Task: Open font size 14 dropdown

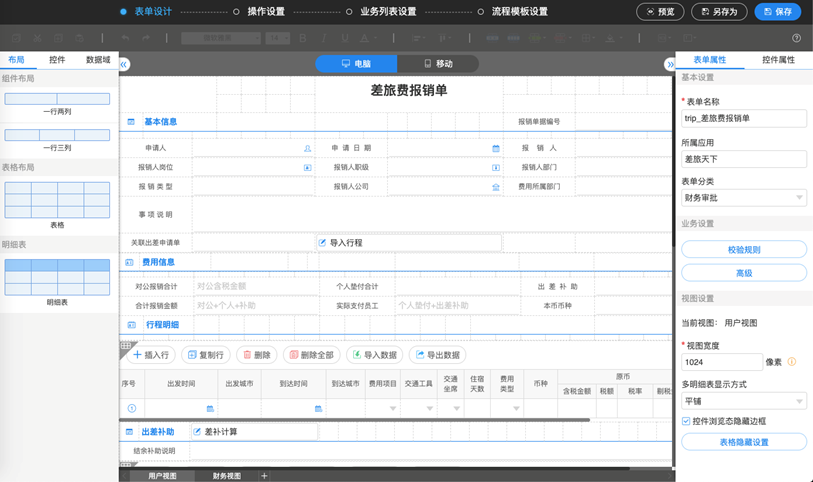Action: 277,38
